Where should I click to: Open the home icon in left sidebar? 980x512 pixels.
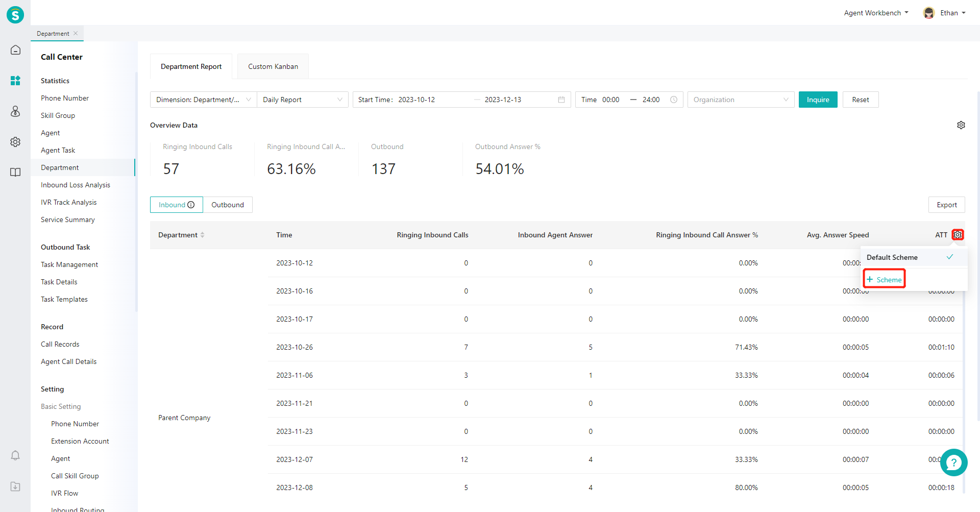[15, 50]
